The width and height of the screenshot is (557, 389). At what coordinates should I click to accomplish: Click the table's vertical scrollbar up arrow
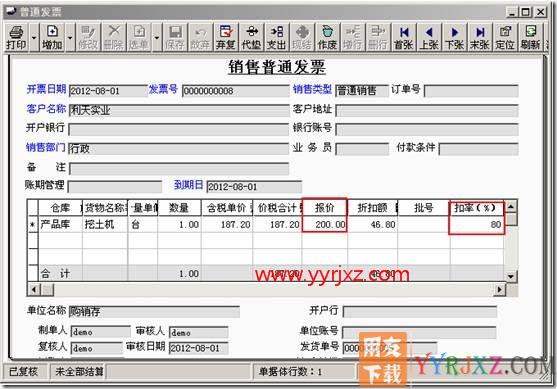coord(510,206)
